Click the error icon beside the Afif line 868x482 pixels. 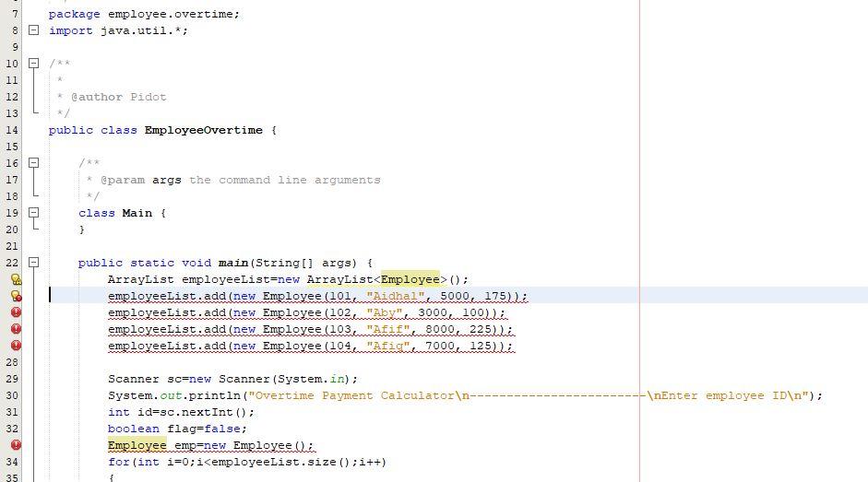(x=17, y=329)
